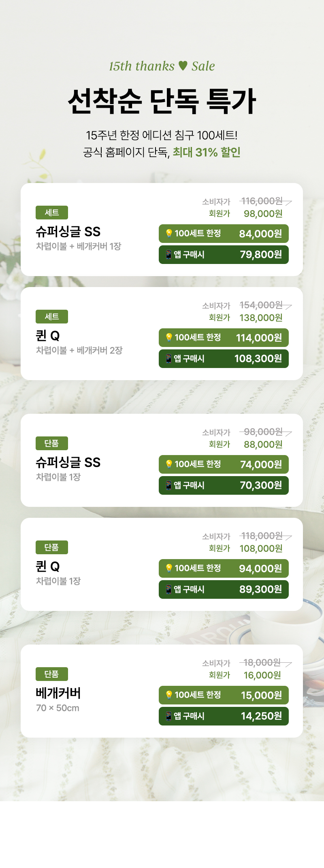Click the lightbulb icon in the Queen Q set row
Screen dimensions: 324x868
coord(169,338)
